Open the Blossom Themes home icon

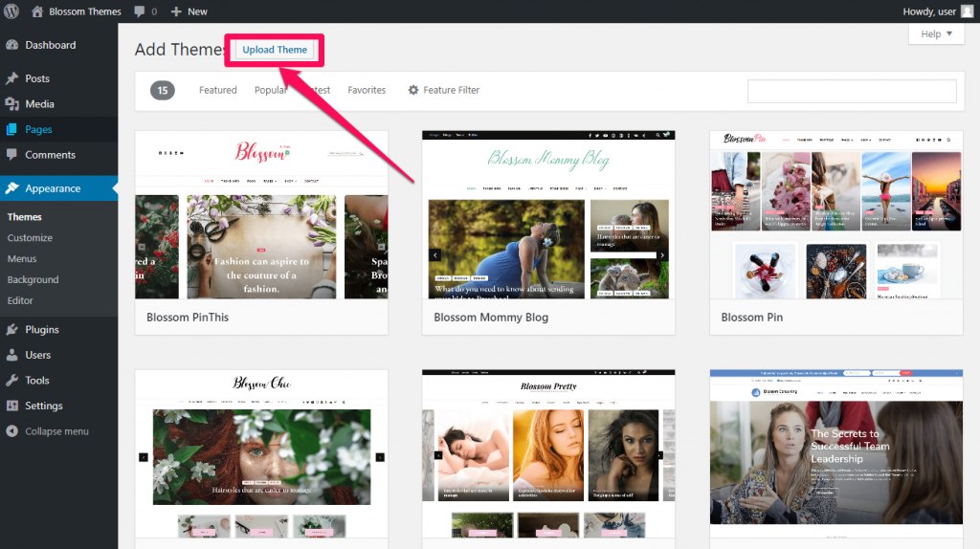click(37, 11)
